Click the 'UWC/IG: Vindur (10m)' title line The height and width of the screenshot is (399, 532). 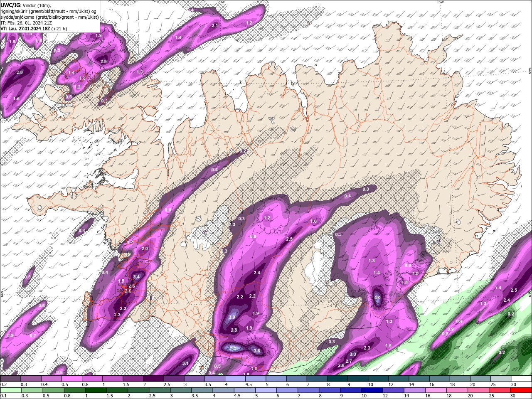coord(25,5)
